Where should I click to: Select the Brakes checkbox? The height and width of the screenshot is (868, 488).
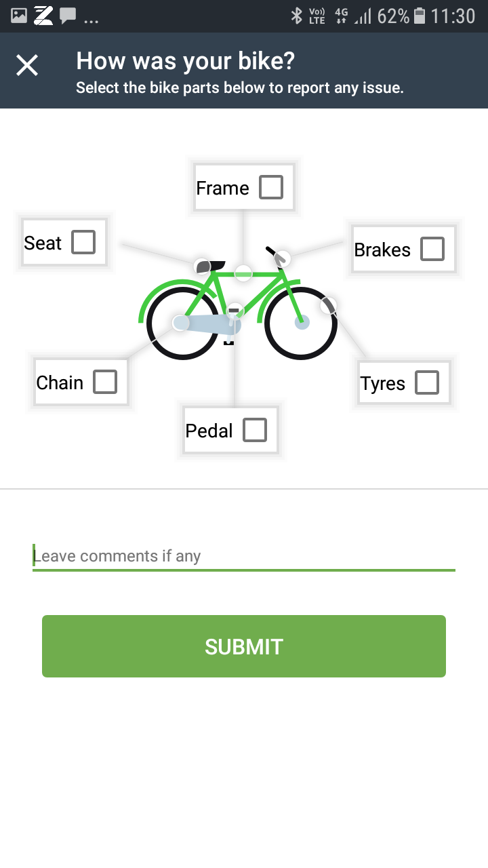pyautogui.click(x=432, y=249)
